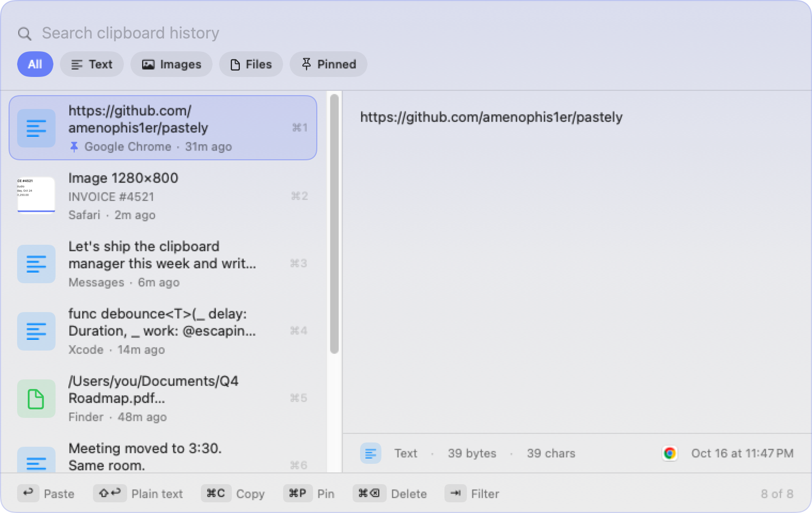
Task: Click the preview URL text in detail pane
Action: click(491, 117)
